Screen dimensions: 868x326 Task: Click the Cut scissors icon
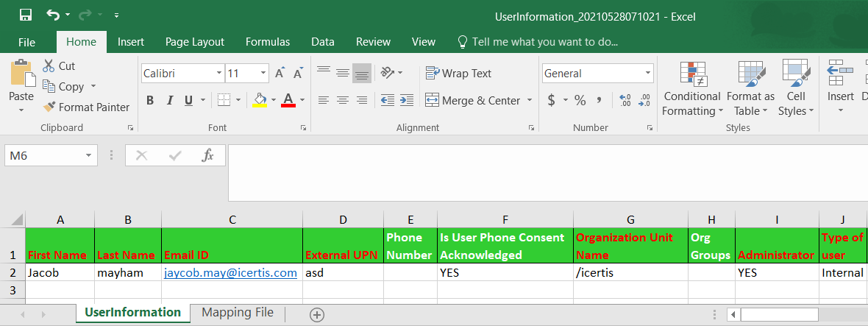(49, 66)
